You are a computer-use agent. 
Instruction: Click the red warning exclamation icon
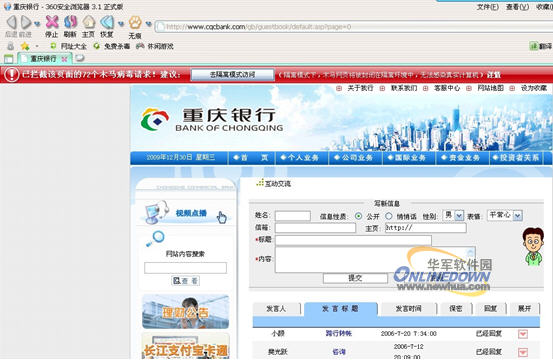coord(11,74)
